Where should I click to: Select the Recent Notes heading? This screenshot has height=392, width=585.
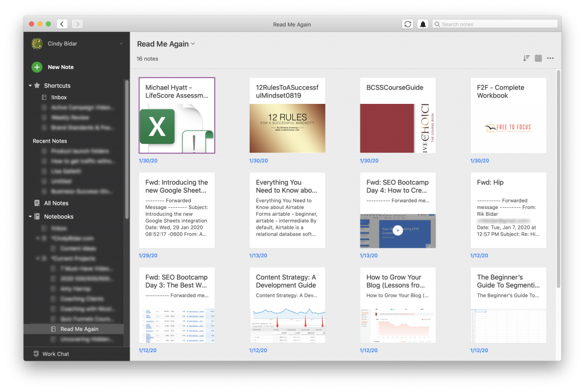pos(50,141)
